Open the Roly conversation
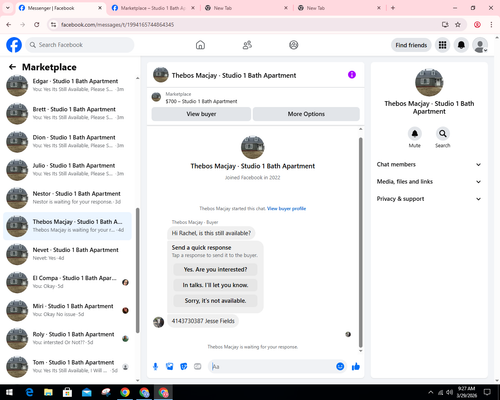500x400 pixels. coord(68,338)
